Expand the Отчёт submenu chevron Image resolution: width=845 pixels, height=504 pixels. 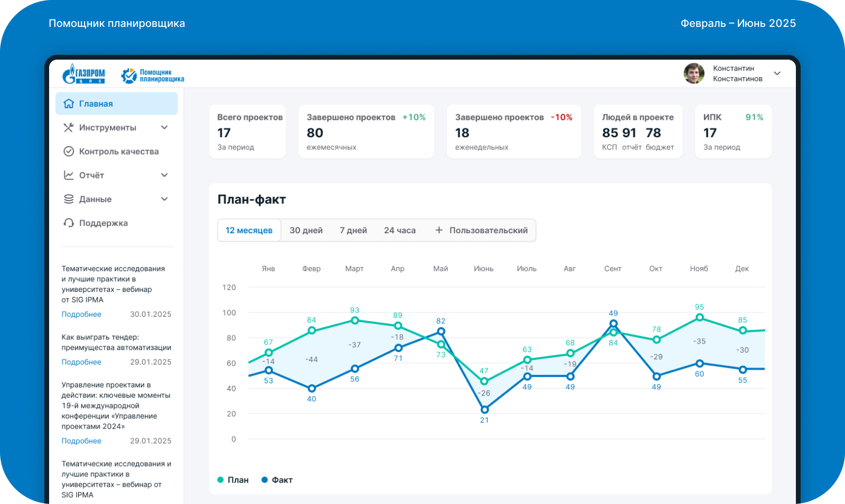coord(164,175)
